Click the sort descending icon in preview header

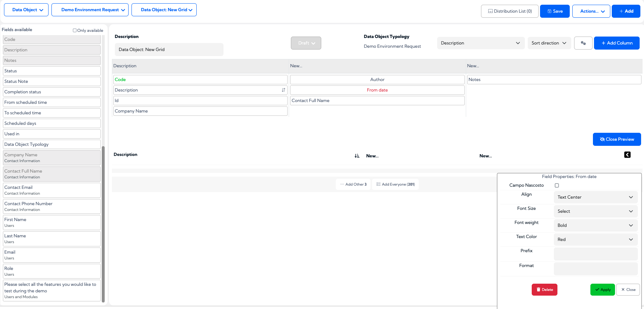[357, 156]
